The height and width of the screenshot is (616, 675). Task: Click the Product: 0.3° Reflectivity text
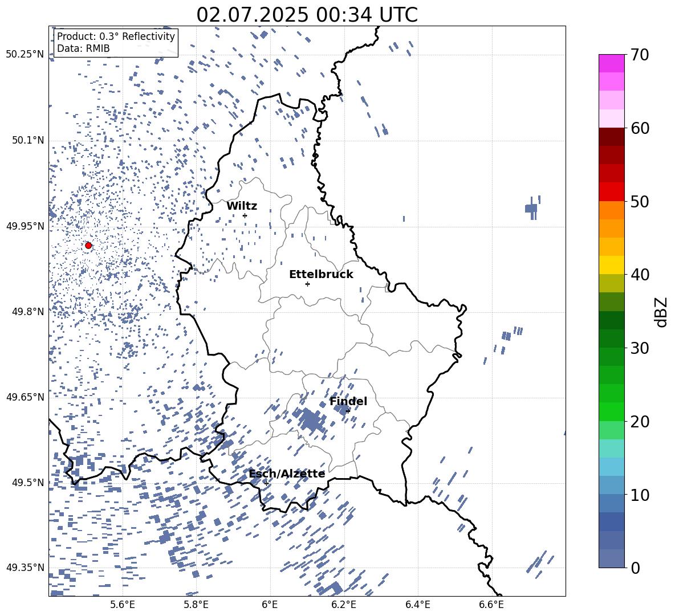tap(116, 36)
